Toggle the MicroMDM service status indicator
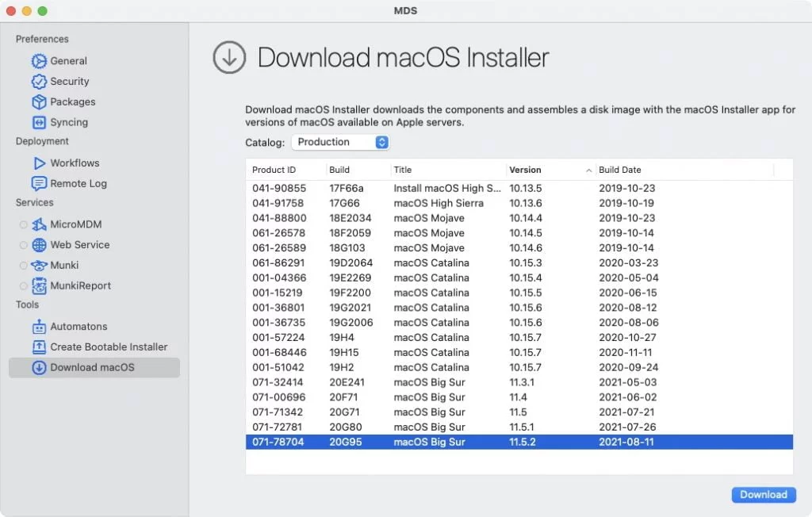This screenshot has height=517, width=812. [23, 225]
